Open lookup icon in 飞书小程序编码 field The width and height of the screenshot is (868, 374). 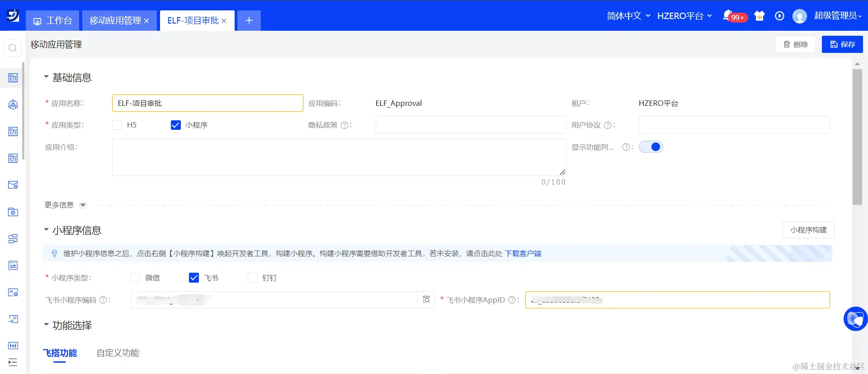(x=426, y=300)
